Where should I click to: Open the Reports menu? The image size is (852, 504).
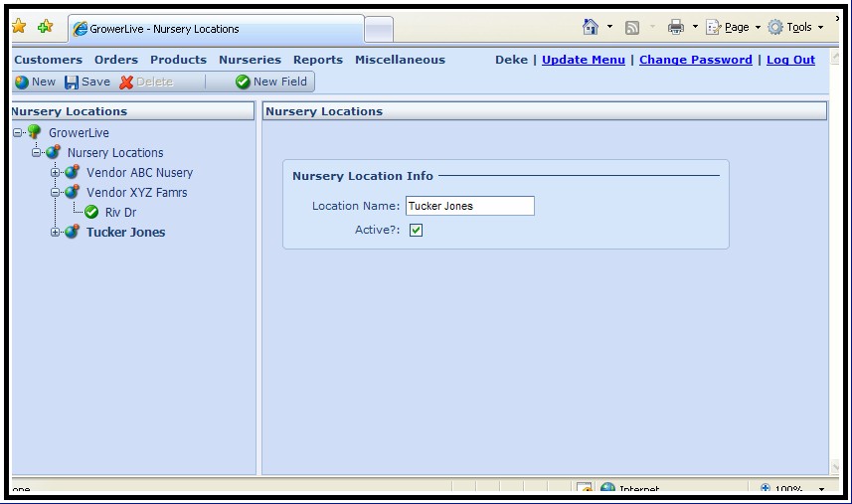[317, 60]
